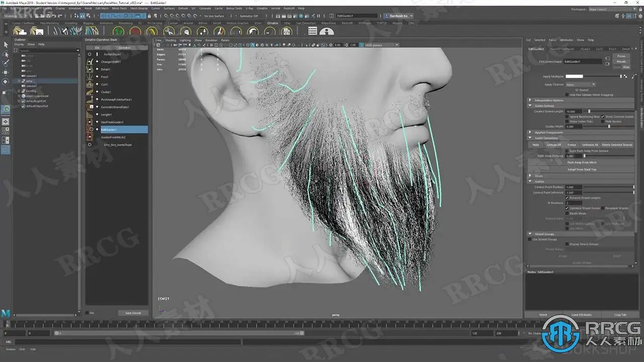Open the Apply Channel dropdown

click(x=580, y=84)
